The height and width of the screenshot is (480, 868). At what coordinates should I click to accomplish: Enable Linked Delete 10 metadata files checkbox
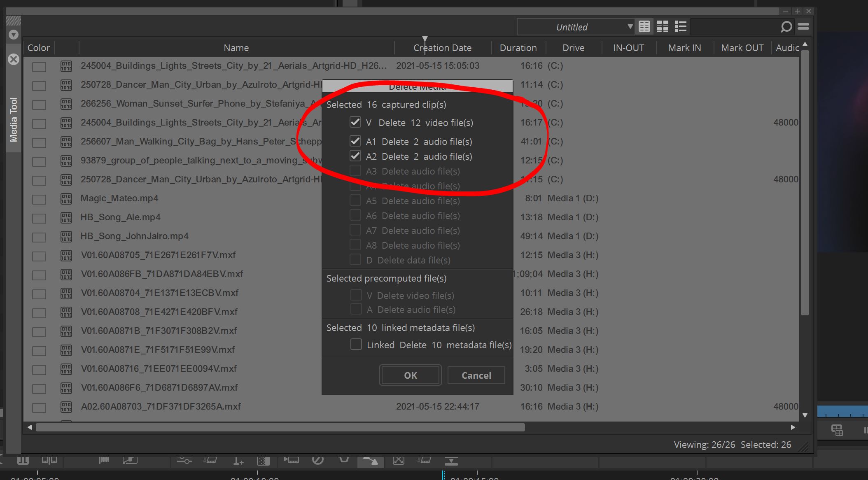coord(355,345)
